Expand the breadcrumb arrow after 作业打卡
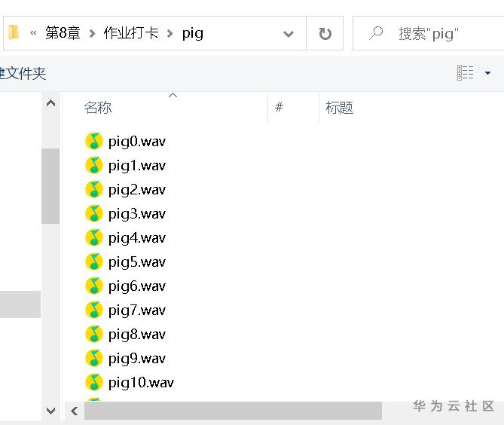This screenshot has height=425, width=504. pos(170,34)
